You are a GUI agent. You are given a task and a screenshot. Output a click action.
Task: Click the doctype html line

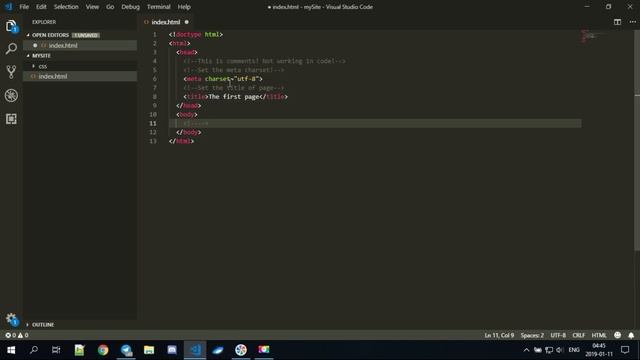[x=196, y=35]
